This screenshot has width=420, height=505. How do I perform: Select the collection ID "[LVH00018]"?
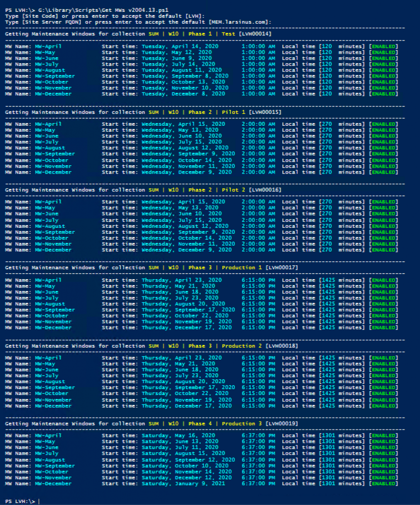coord(282,346)
